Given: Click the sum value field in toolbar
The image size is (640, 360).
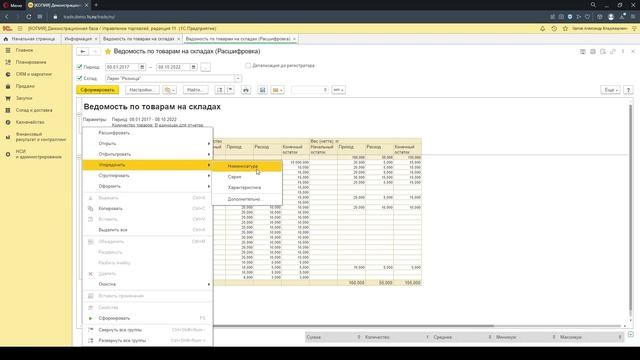Looking at the screenshot, I should pos(310,90).
